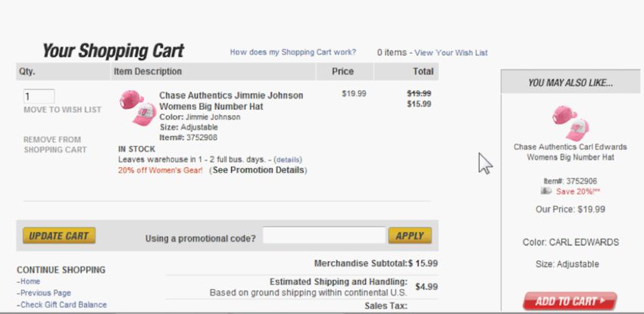Image resolution: width=644 pixels, height=314 pixels.
Task: Click the Jimmie Johnson pink hat thumbnail
Action: pos(137,108)
